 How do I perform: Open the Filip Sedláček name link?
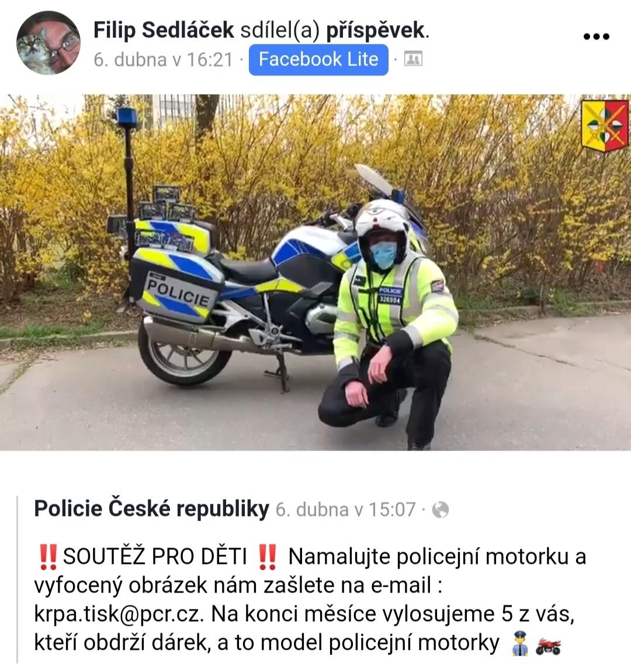(x=164, y=30)
